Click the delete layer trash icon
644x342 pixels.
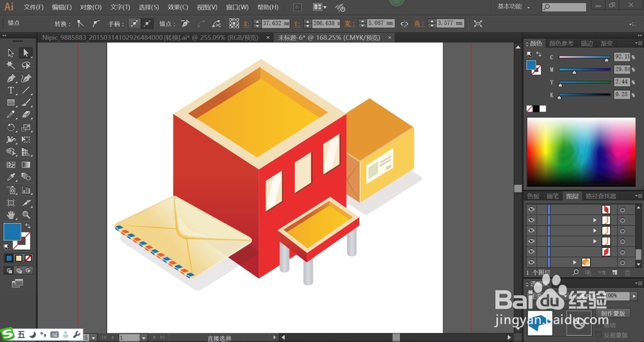(x=627, y=272)
